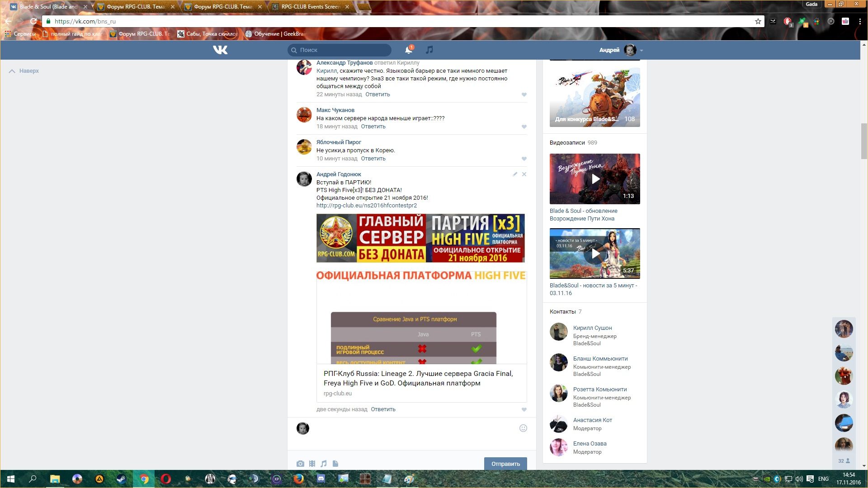Open GeekBrains Обучение bookmark
This screenshot has width=868, height=488.
pyautogui.click(x=276, y=34)
